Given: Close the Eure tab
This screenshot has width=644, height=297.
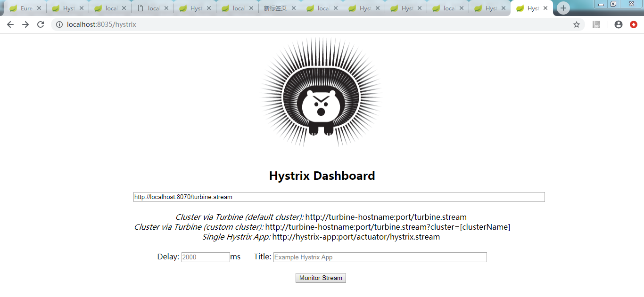Looking at the screenshot, I should tap(39, 8).
